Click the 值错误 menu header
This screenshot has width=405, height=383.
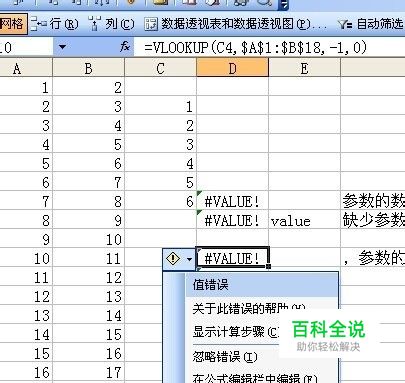coord(262,285)
